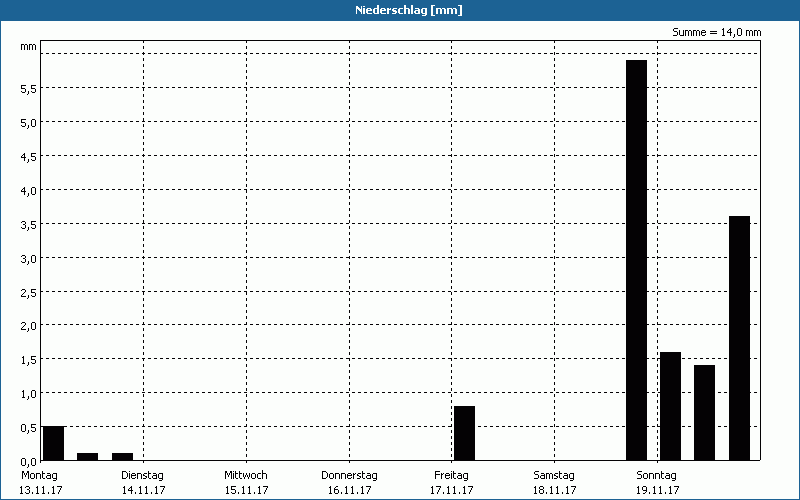Click the 'Sonntag' axis label
The image size is (800, 500).
pos(657,476)
